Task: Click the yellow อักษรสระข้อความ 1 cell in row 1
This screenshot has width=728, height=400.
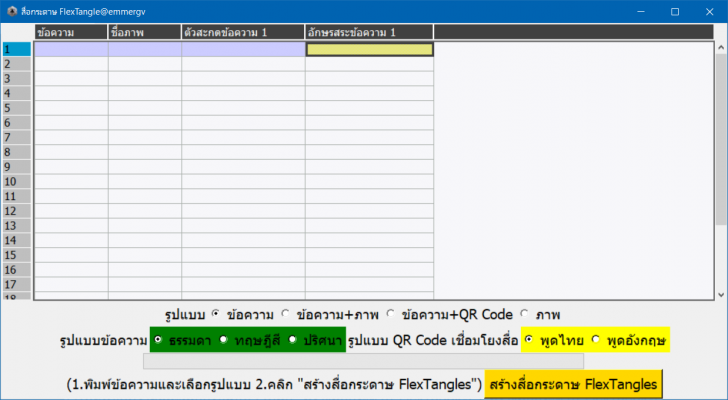Action: coord(370,49)
